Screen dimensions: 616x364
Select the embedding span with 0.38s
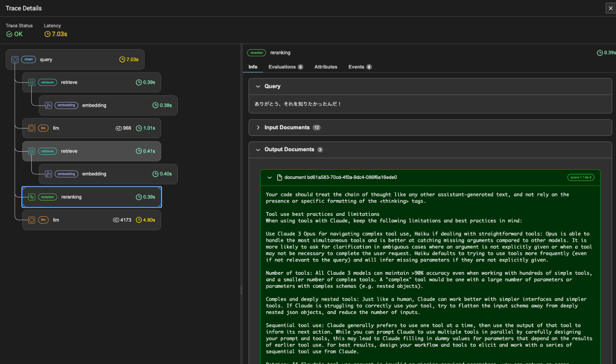(x=108, y=106)
